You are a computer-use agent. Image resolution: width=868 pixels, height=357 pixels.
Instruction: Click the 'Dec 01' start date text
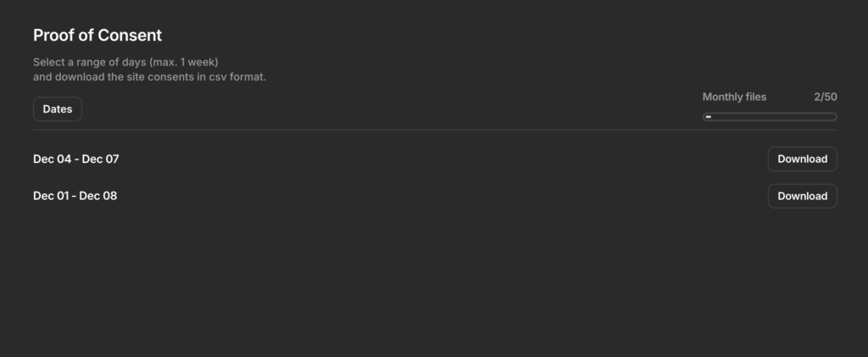point(52,196)
